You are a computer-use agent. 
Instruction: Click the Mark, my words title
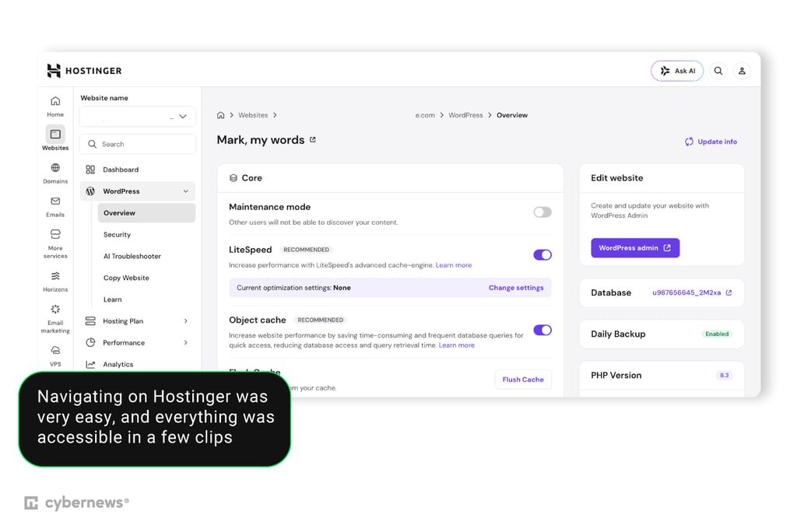coord(261,140)
